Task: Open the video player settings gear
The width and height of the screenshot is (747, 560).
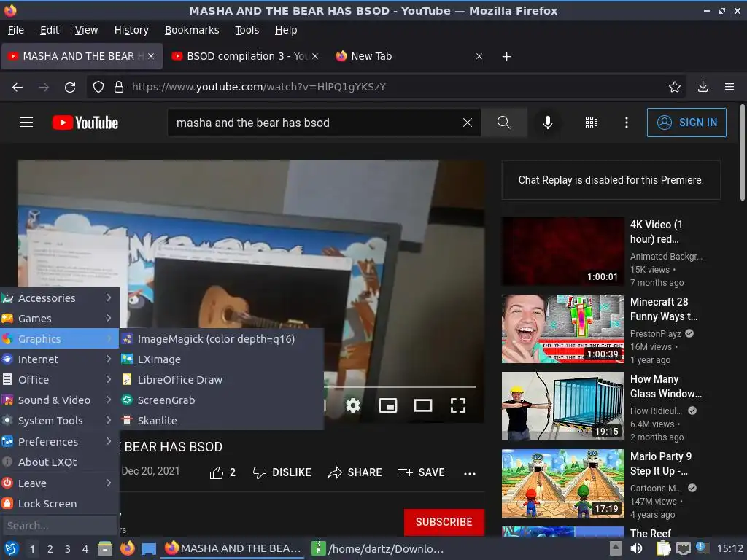Action: [x=353, y=405]
